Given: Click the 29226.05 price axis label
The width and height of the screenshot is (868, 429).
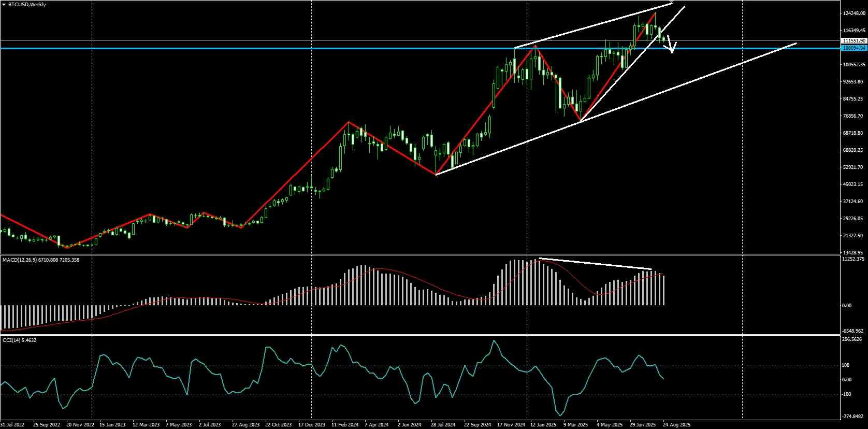Looking at the screenshot, I should pyautogui.click(x=853, y=219).
